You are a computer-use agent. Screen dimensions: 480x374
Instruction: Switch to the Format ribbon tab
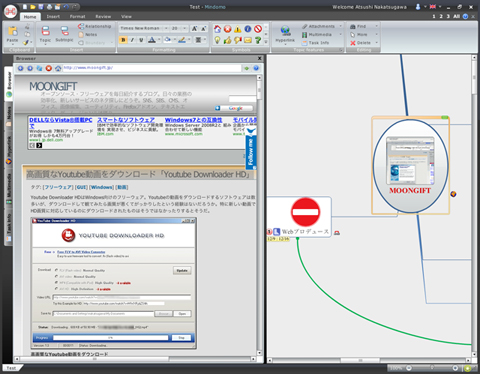click(x=77, y=16)
